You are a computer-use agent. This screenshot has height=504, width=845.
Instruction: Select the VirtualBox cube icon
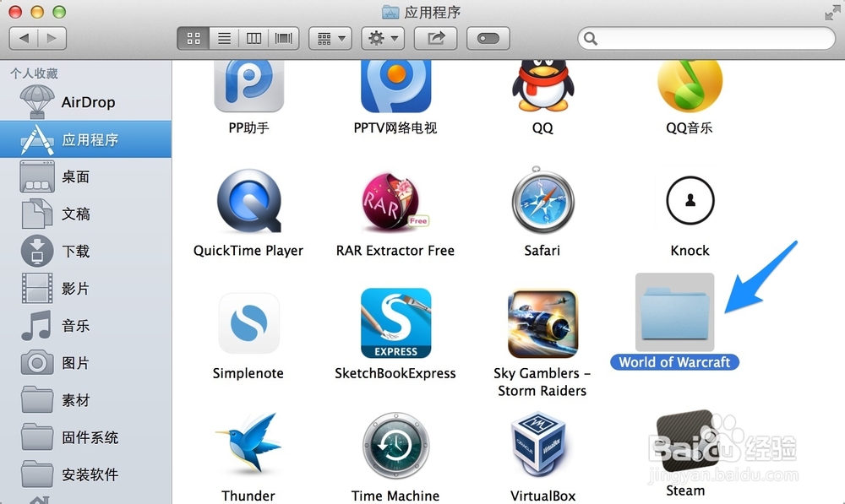pos(539,444)
